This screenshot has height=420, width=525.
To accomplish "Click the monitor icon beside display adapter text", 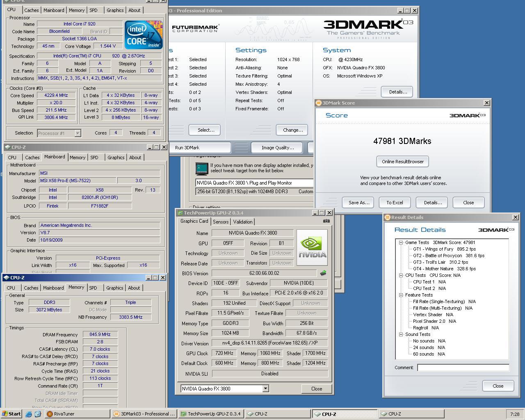I will point(202,169).
